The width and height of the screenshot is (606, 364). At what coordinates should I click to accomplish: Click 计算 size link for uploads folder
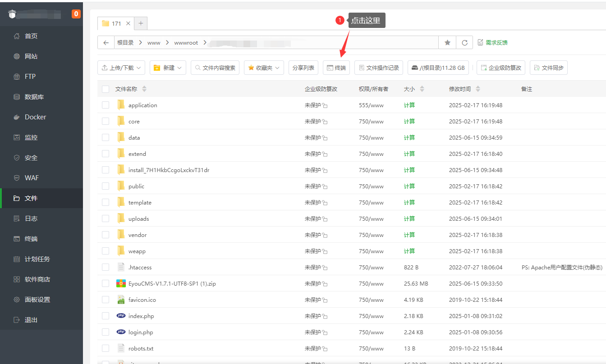pyautogui.click(x=409, y=218)
